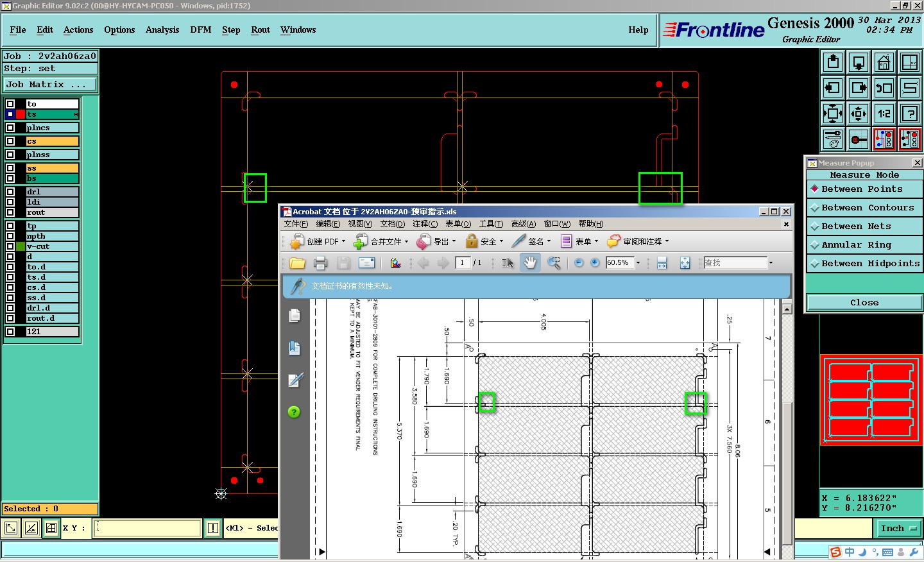This screenshot has width=924, height=562.
Task: Click the green help circle in Acrobat sidebar
Action: [x=294, y=412]
